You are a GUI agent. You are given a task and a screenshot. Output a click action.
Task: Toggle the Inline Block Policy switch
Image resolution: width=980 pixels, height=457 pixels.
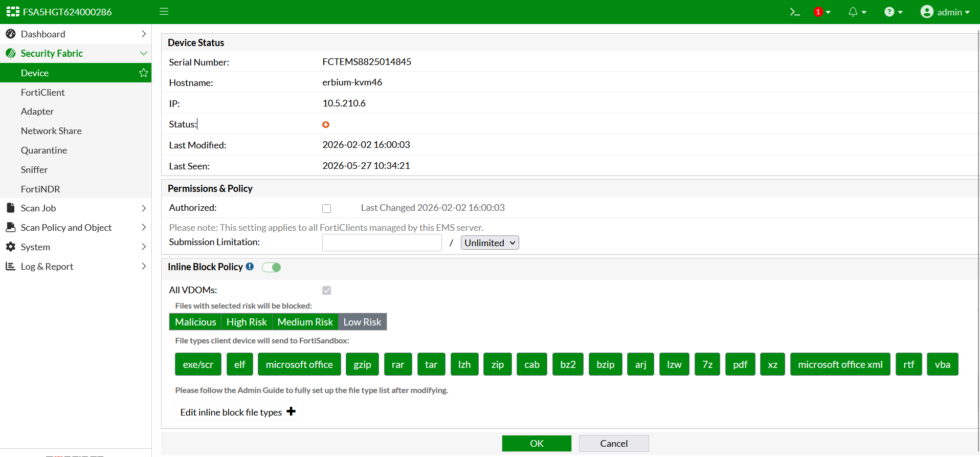coord(271,267)
